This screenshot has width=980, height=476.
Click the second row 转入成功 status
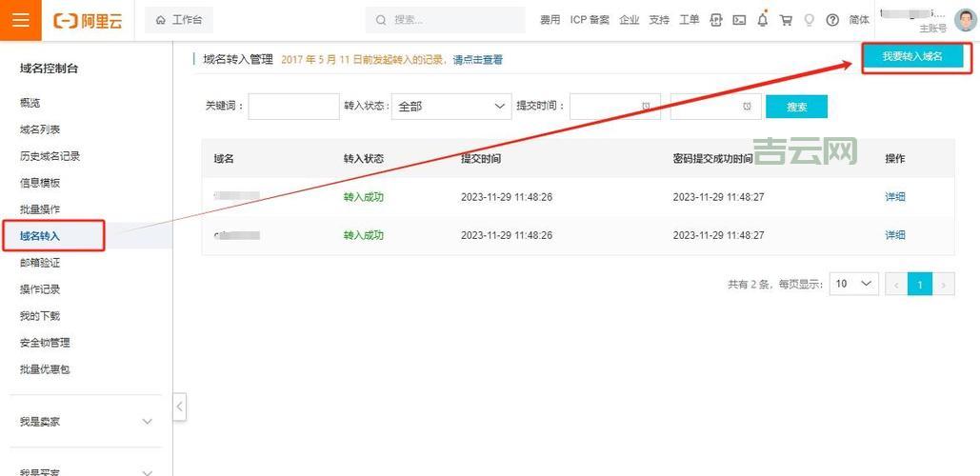(363, 235)
